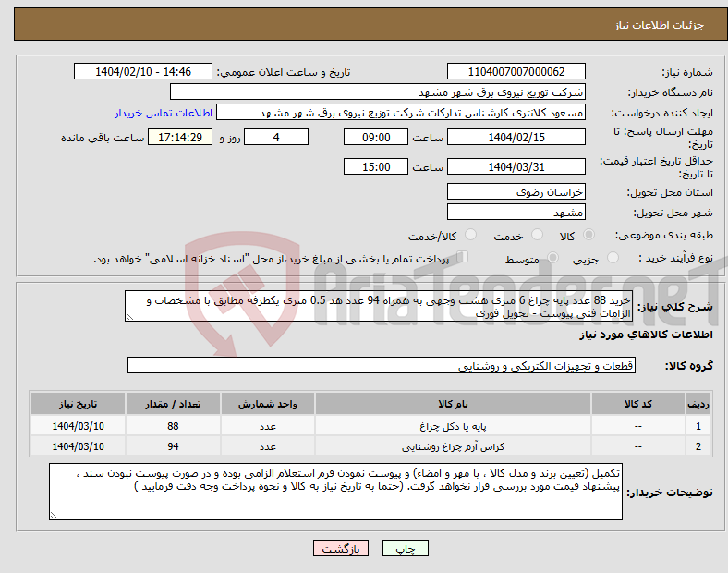
Task: Select the کالا/خدمت radio button
Action: point(470,235)
